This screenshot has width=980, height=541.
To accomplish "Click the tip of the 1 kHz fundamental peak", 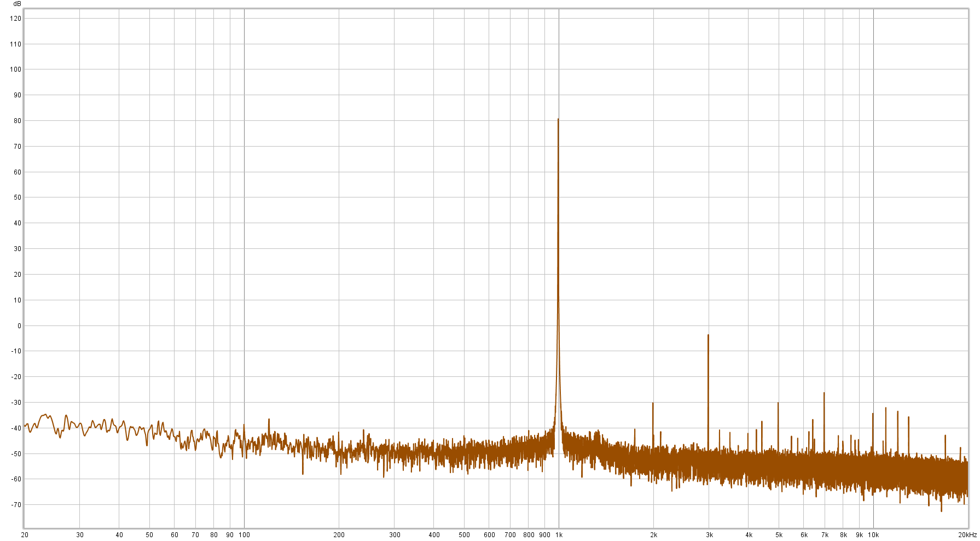I will point(558,119).
